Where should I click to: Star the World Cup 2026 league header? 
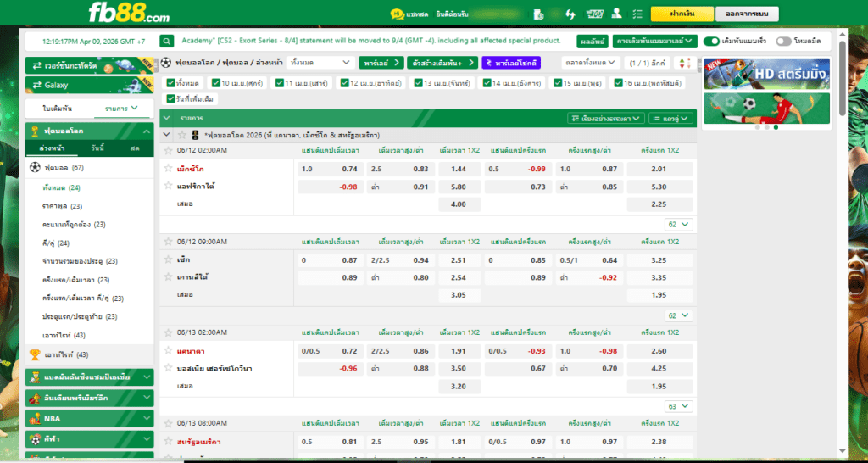181,135
